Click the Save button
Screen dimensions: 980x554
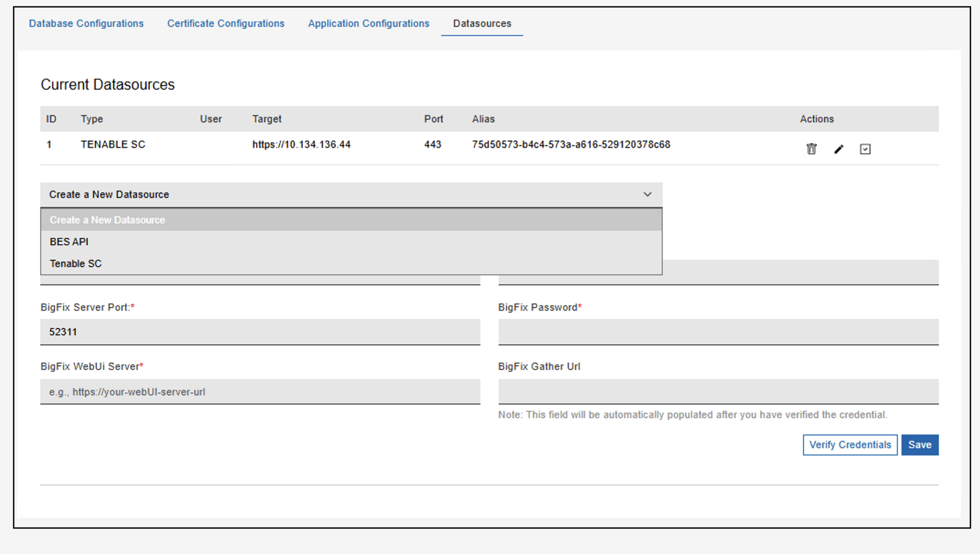[x=919, y=445]
